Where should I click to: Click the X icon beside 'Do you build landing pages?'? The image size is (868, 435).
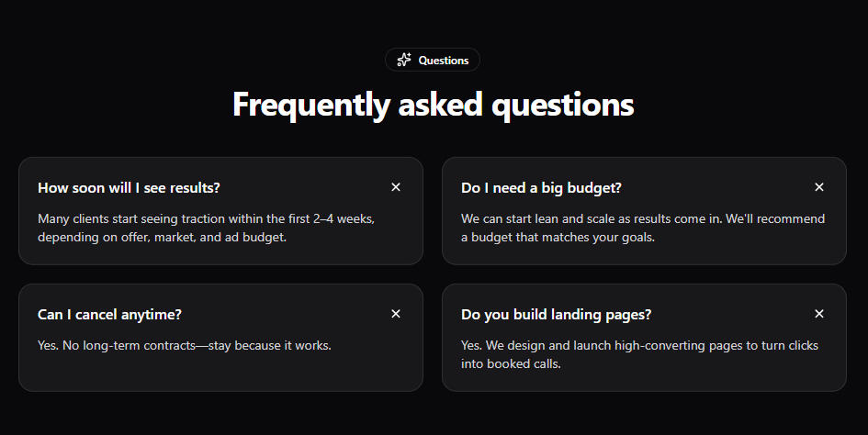(x=819, y=314)
